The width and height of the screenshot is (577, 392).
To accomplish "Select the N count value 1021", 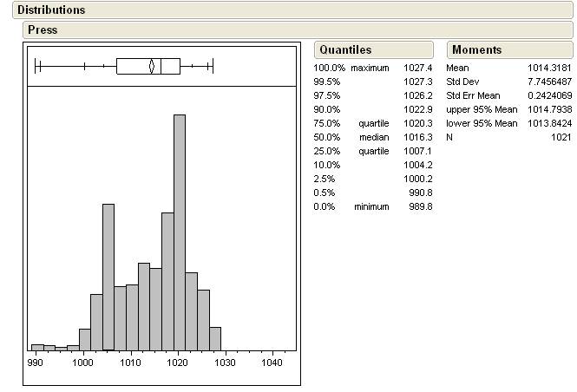I will coord(561,137).
